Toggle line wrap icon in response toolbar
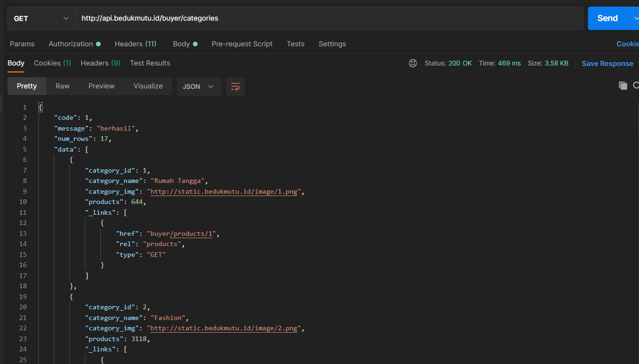639x364 pixels. 235,87
